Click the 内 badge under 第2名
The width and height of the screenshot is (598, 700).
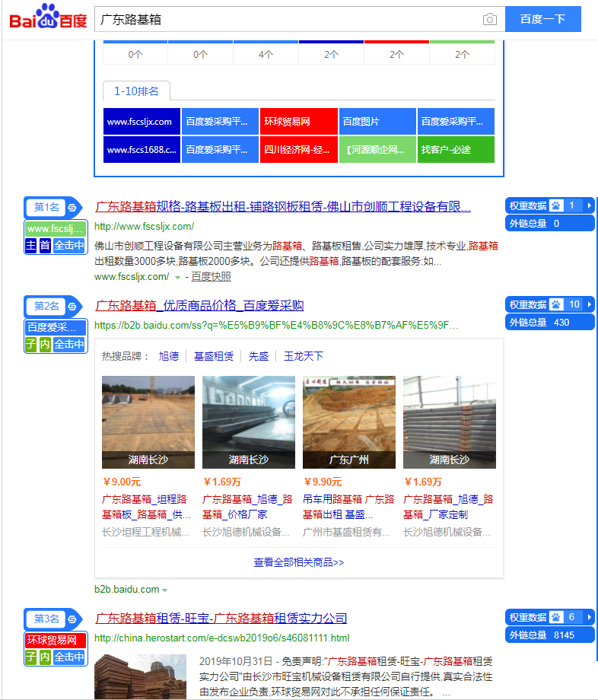pos(45,344)
